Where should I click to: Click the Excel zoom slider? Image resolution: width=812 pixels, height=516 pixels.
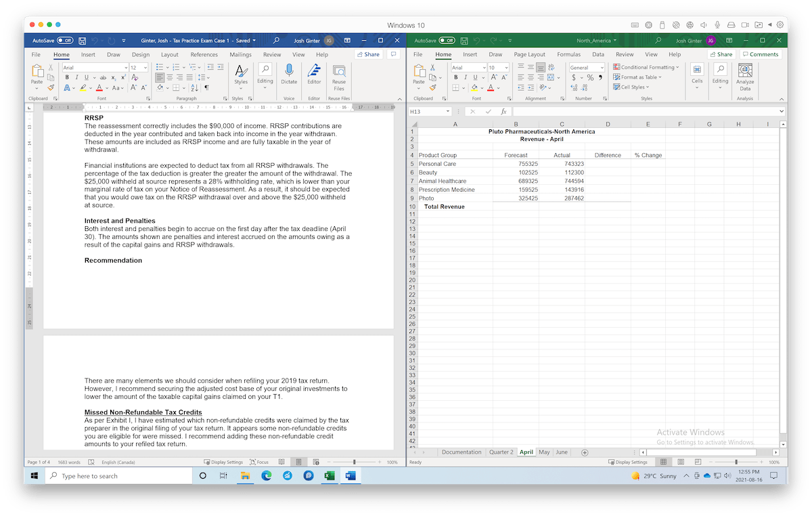736,463
